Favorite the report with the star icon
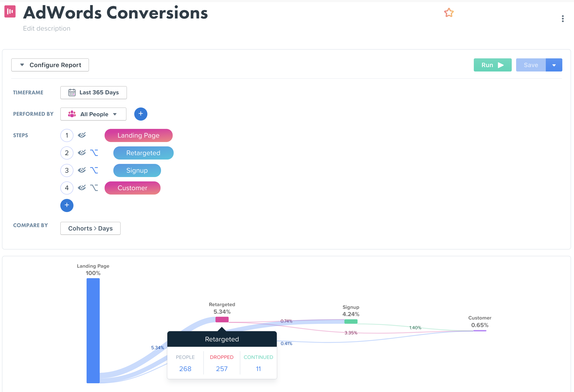The image size is (574, 392). pyautogui.click(x=449, y=13)
